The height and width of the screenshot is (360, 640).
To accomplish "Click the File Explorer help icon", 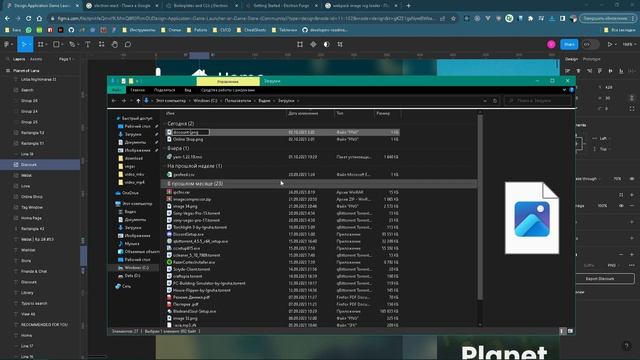I will pyautogui.click(x=571, y=90).
